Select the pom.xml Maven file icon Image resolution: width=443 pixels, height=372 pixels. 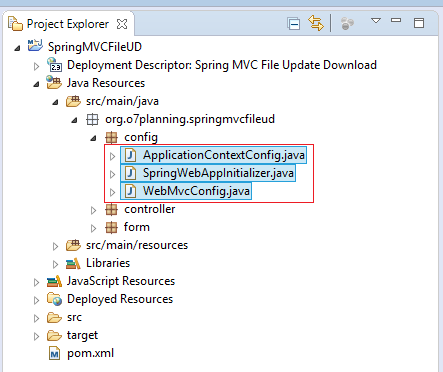pos(54,354)
